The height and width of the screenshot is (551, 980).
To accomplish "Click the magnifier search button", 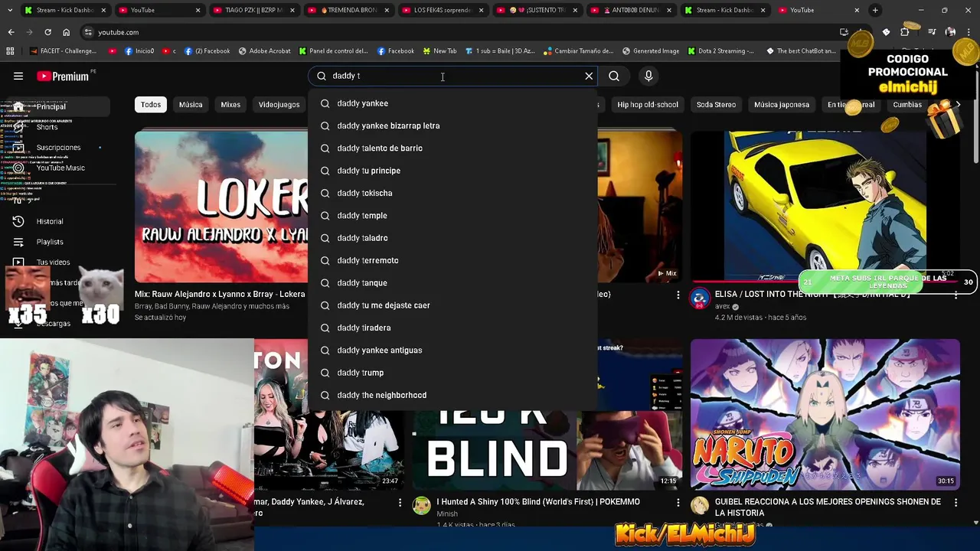I will [x=614, y=76].
